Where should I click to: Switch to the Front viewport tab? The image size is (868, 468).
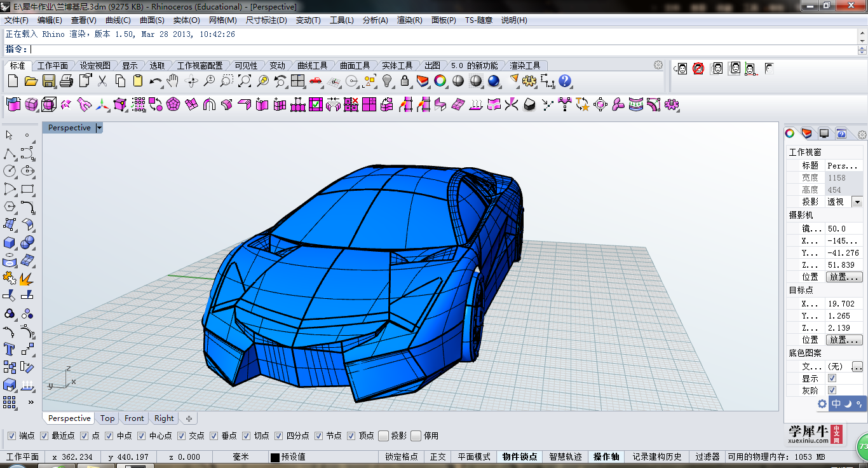pos(134,418)
